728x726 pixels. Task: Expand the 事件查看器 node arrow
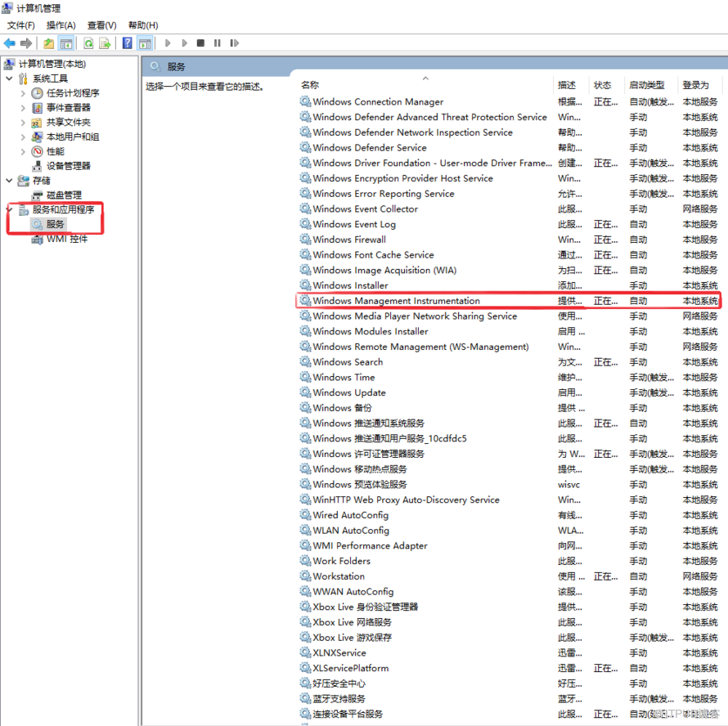coord(23,108)
